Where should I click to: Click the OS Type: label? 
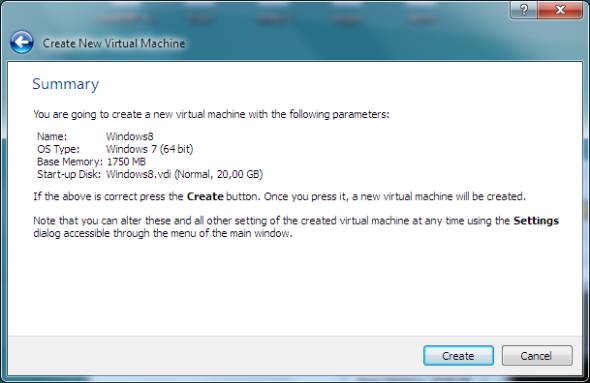[58, 149]
